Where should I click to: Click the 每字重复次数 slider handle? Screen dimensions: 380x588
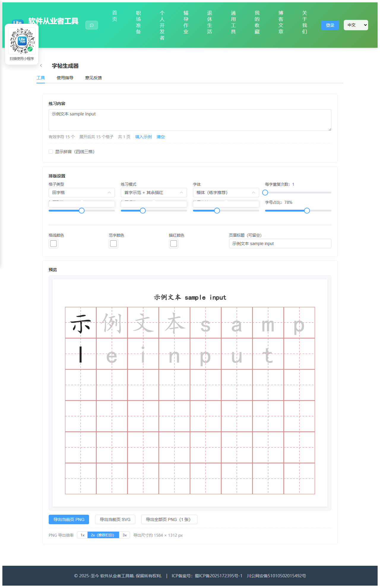pos(265,193)
